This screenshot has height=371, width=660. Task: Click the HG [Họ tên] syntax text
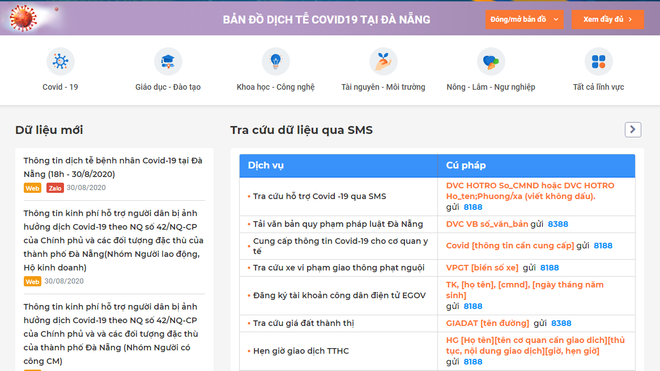(x=535, y=346)
